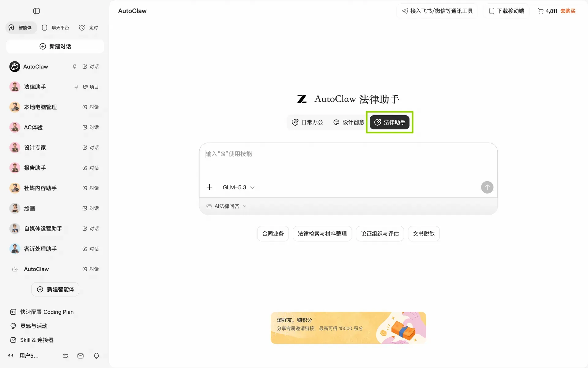This screenshot has width=588, height=368.
Task: Click 接入飞书/微信等通讯工具 button
Action: pos(437,11)
